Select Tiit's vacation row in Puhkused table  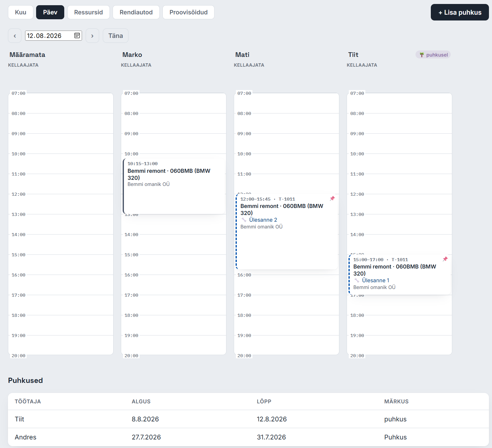pos(248,419)
